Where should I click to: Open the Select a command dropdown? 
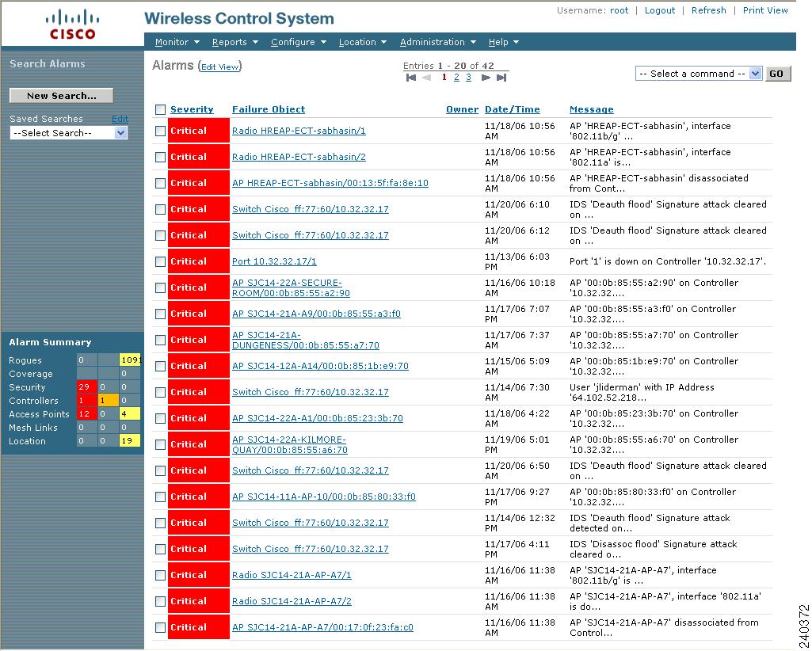698,74
